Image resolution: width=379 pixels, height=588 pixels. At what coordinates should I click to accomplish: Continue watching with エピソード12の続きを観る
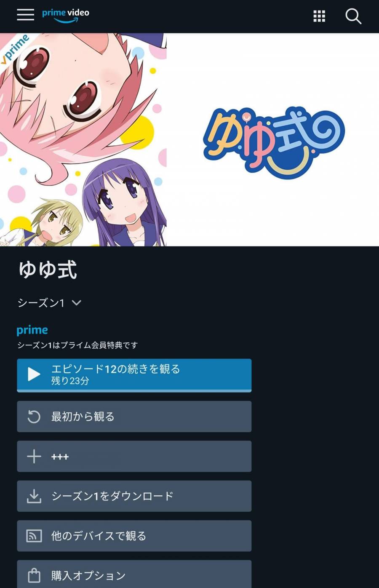click(x=134, y=374)
